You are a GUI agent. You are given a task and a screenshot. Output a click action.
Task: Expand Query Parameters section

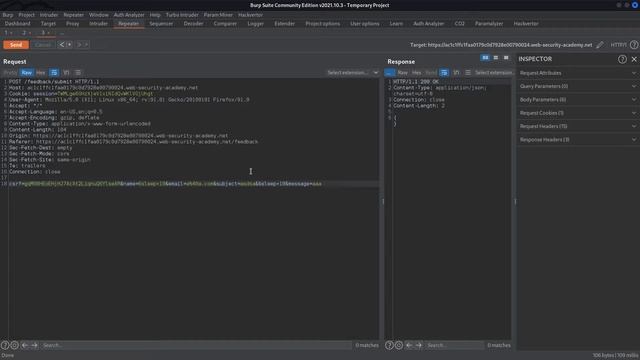click(x=578, y=87)
